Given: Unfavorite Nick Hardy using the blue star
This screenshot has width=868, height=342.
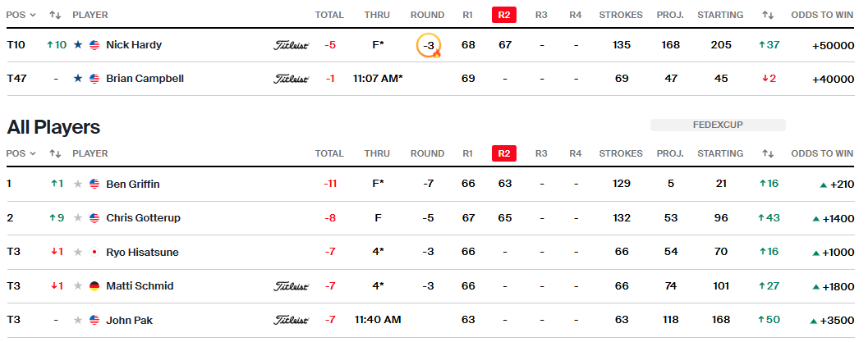Looking at the screenshot, I should pos(78,45).
